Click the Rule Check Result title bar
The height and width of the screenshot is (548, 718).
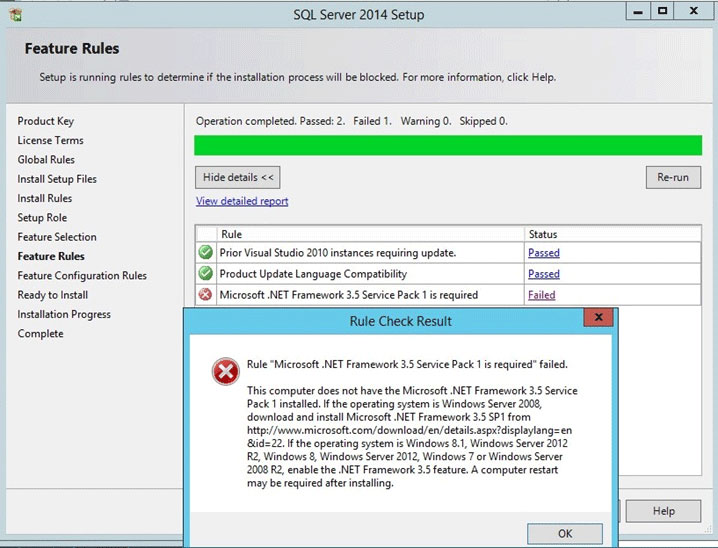coord(401,321)
